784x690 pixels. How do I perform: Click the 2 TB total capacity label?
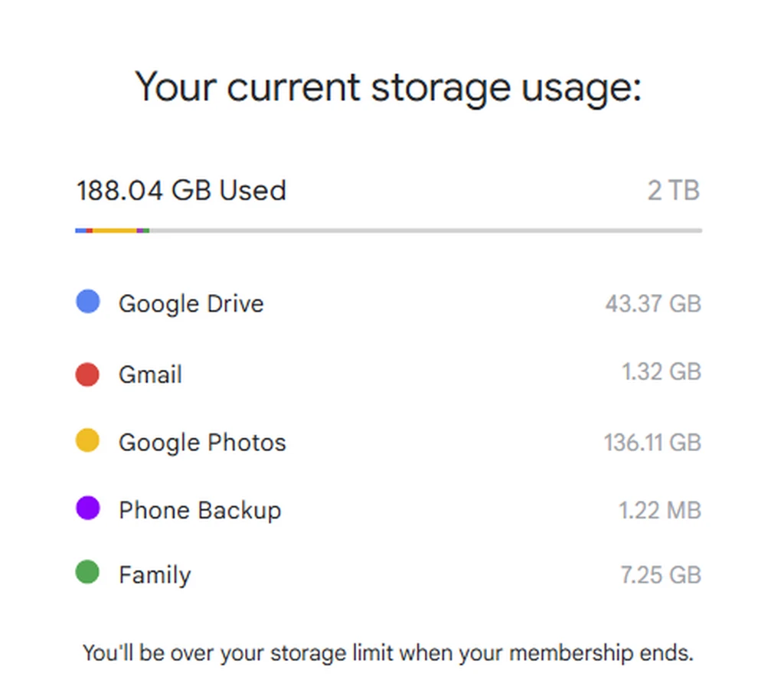coord(674,191)
